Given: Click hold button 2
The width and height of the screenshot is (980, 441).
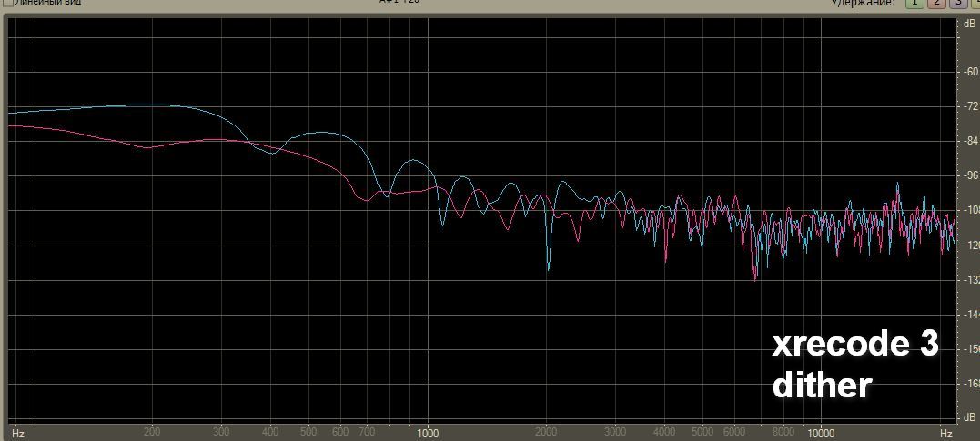Looking at the screenshot, I should click(x=936, y=3).
